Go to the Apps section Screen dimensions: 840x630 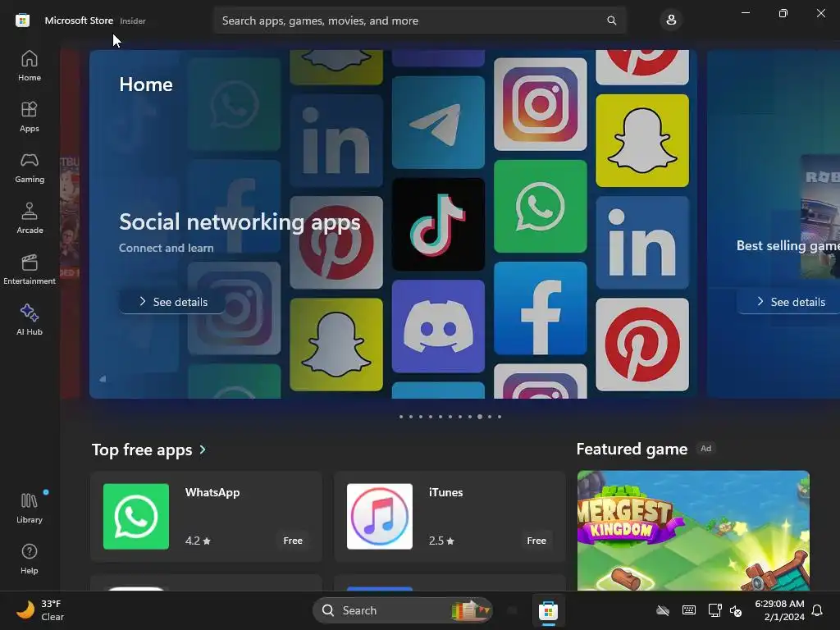point(30,116)
